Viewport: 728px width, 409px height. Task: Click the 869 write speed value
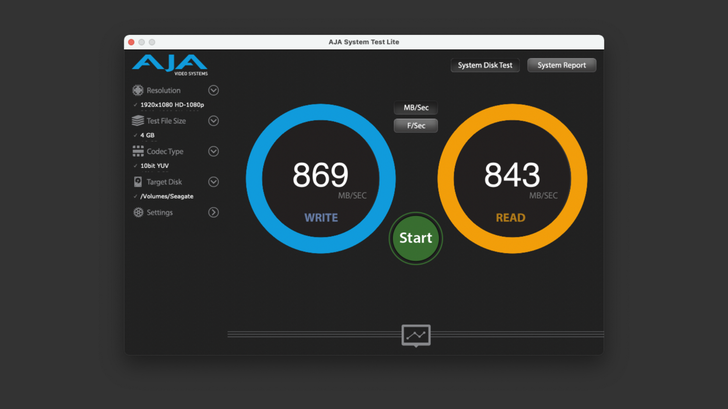pyautogui.click(x=320, y=175)
